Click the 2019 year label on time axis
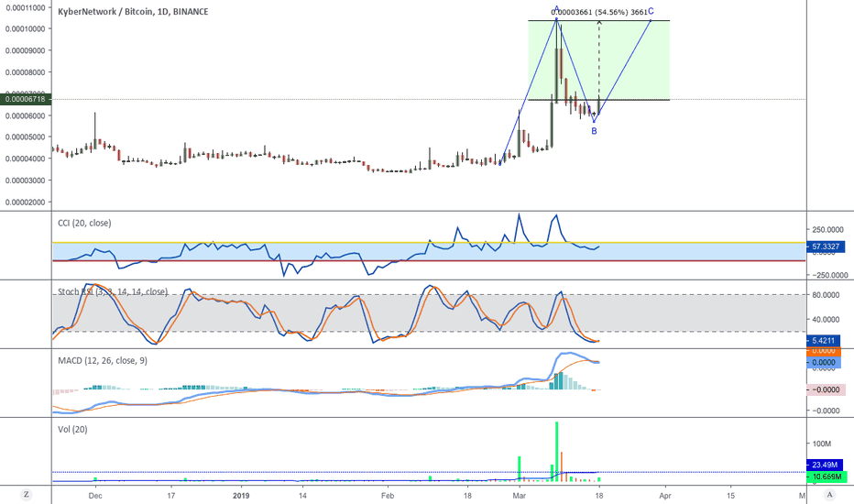Image resolution: width=854 pixels, height=504 pixels. pos(241,495)
